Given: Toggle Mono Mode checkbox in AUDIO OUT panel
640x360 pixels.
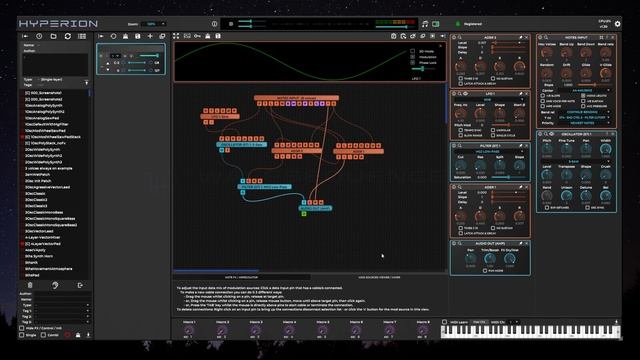Looking at the screenshot, I should 485,271.
